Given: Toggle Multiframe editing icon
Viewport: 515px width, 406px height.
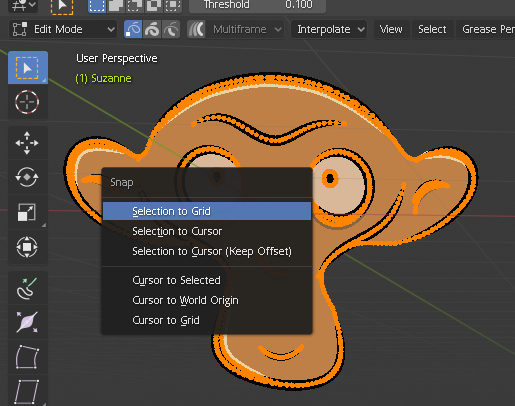Looking at the screenshot, I should point(196,29).
